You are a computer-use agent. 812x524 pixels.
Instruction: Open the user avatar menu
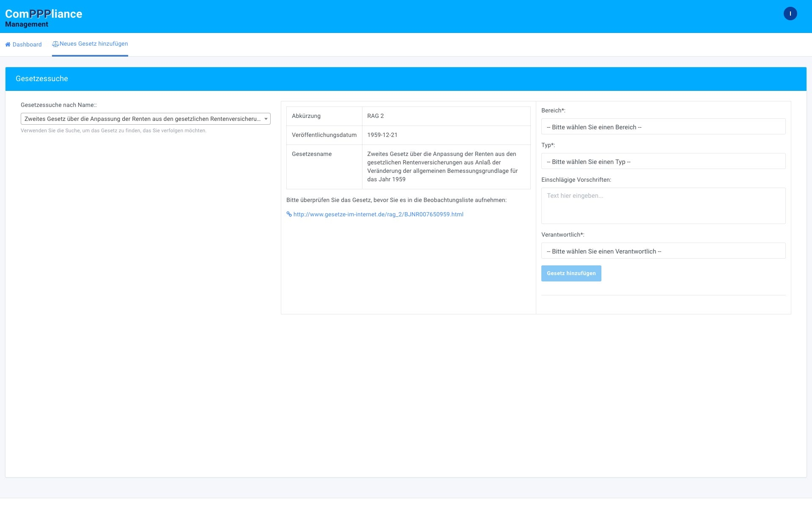(x=790, y=14)
